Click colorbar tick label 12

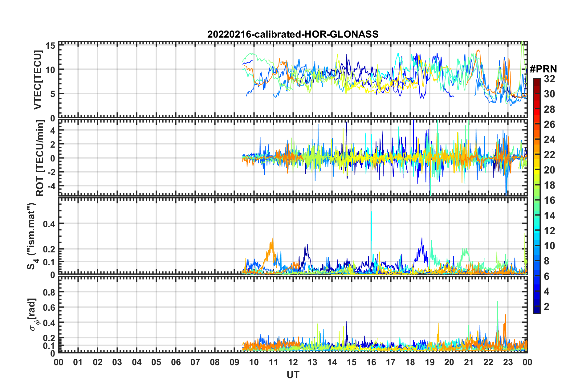549,231
